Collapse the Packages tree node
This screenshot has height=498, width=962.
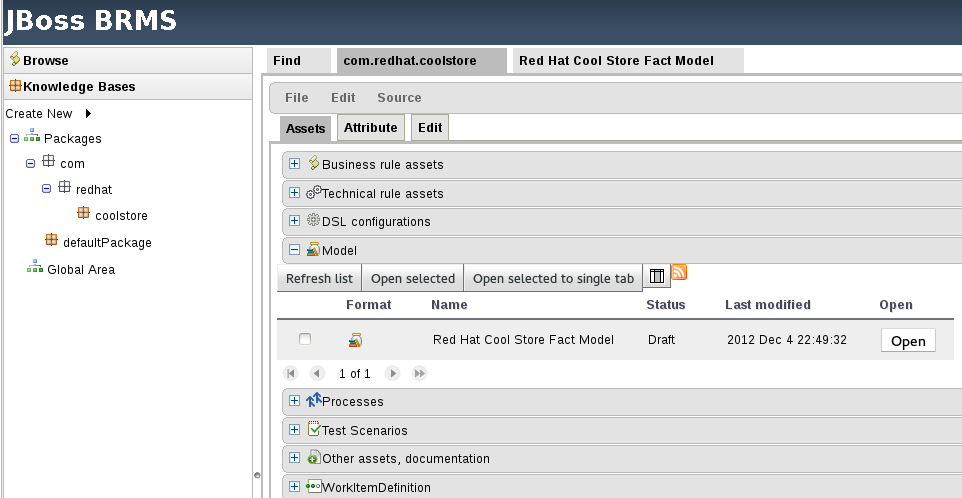(x=15, y=139)
